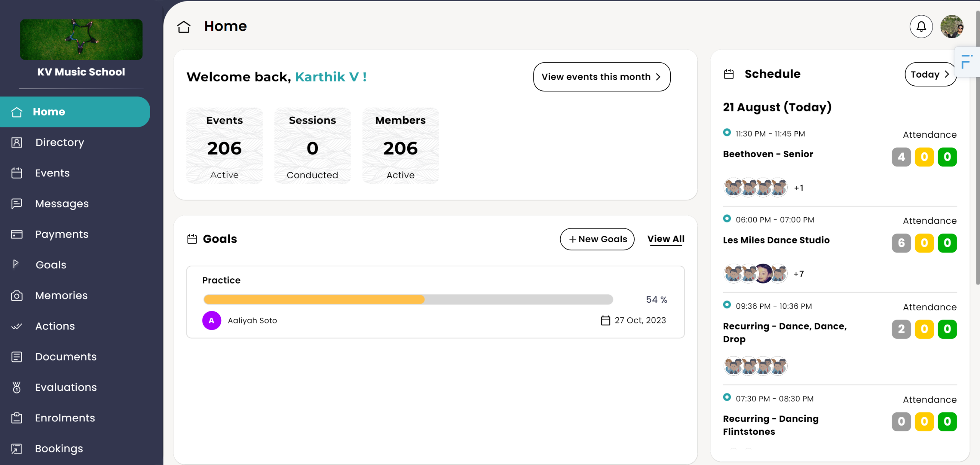Select the 06:00 PM Les Miles radio dot

click(x=727, y=219)
